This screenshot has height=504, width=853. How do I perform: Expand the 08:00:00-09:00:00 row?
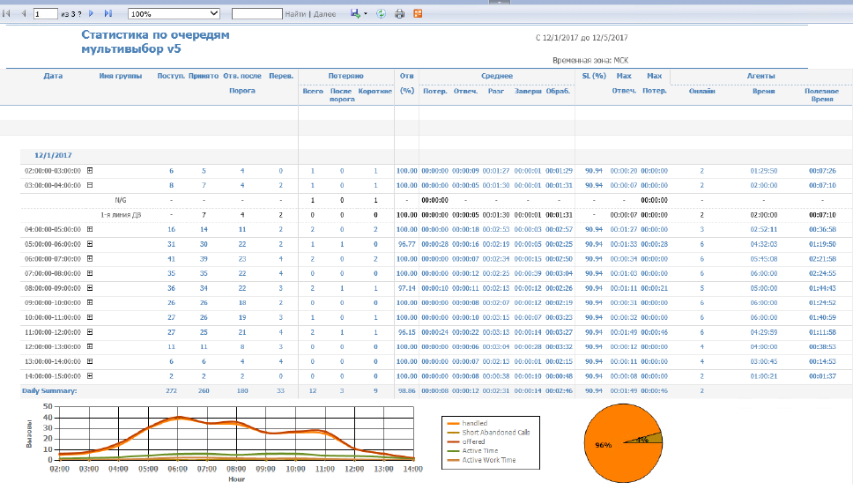pyautogui.click(x=90, y=287)
